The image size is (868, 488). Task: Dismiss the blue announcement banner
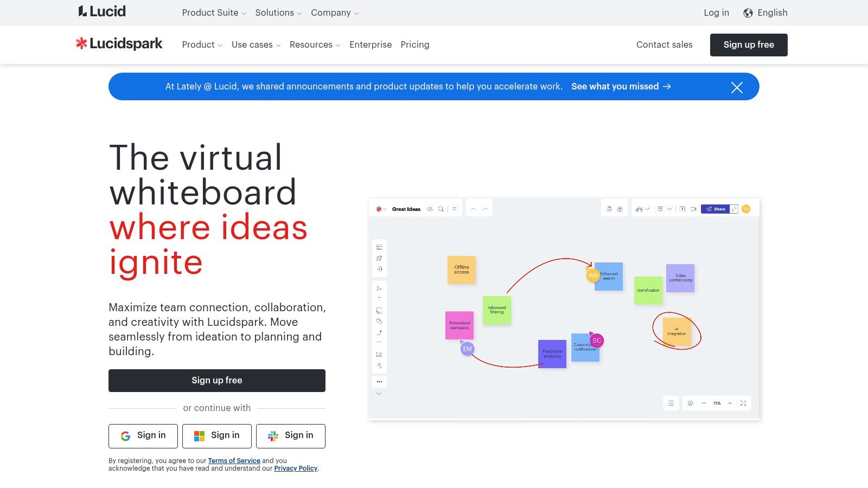click(x=737, y=87)
